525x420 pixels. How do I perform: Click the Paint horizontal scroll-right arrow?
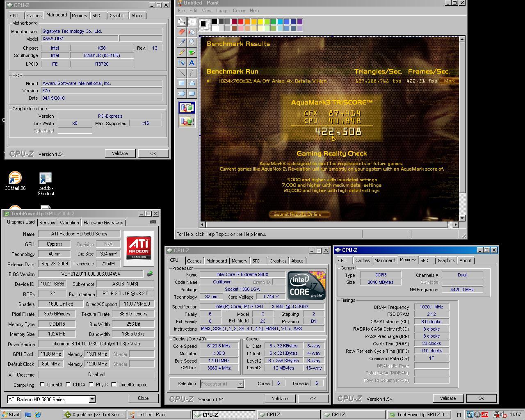click(x=455, y=224)
